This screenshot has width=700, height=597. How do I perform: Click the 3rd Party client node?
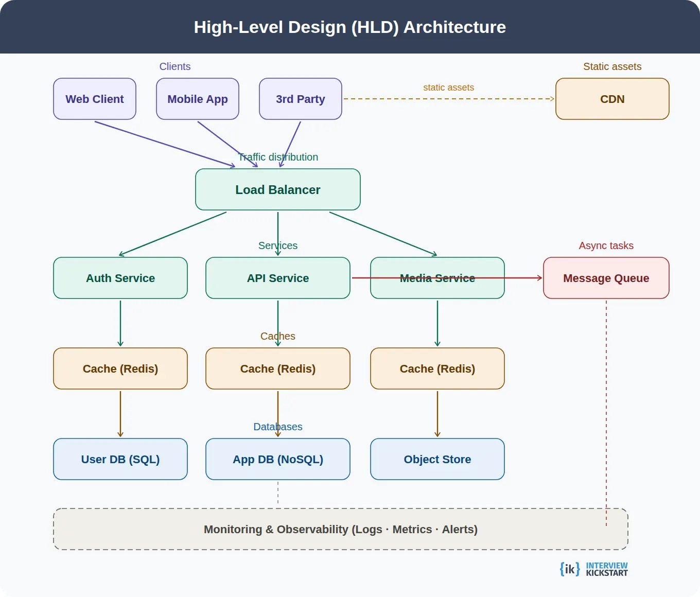coord(300,99)
